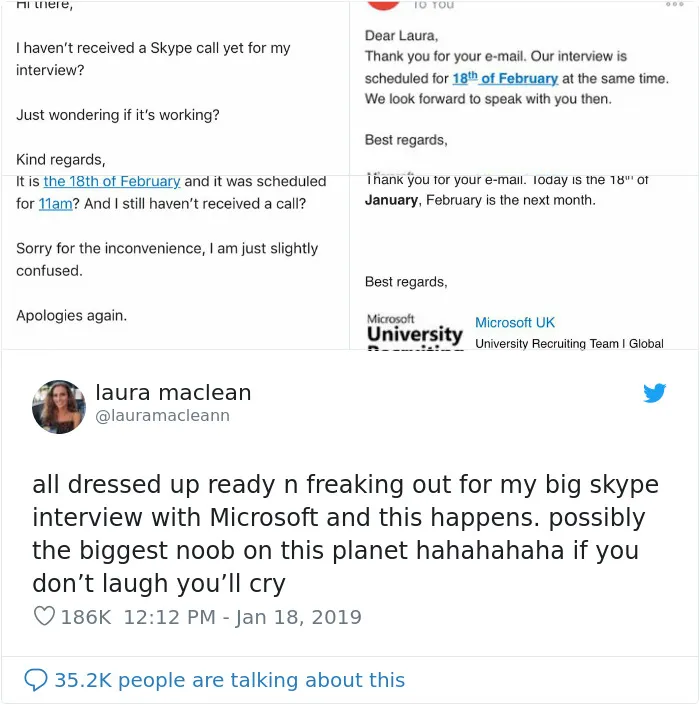The height and width of the screenshot is (705, 700).
Task: Open '35.2K people are talking about this'
Action: point(230,680)
